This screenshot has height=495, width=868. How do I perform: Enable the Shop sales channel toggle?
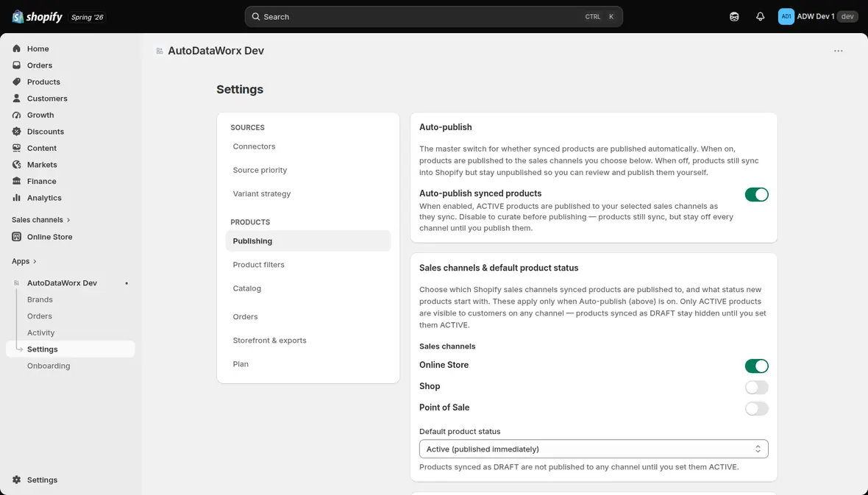click(x=757, y=387)
